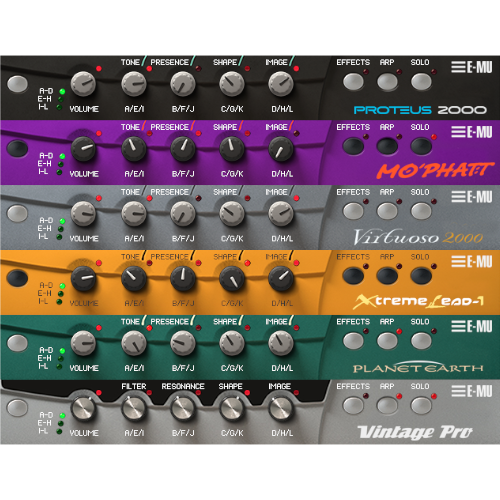The width and height of the screenshot is (500, 500).
Task: Turn the Proteus 2000 Volume knob
Action: point(83,84)
